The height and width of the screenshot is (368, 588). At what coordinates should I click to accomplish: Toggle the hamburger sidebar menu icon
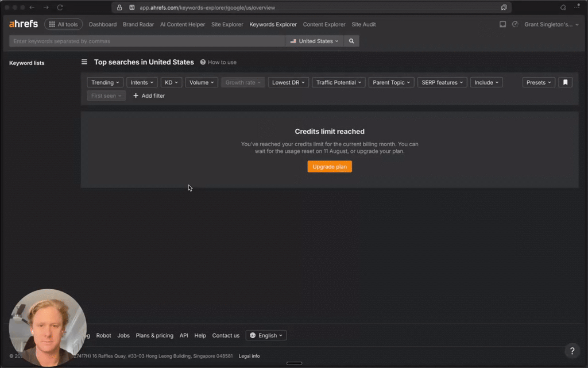pos(84,62)
